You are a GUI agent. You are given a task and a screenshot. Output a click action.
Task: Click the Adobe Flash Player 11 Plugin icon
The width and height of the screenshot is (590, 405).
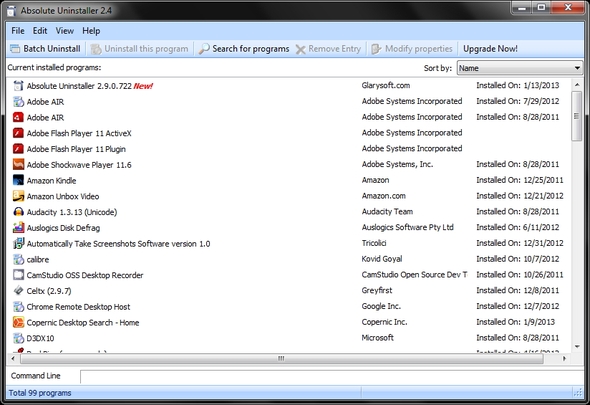(x=18, y=149)
